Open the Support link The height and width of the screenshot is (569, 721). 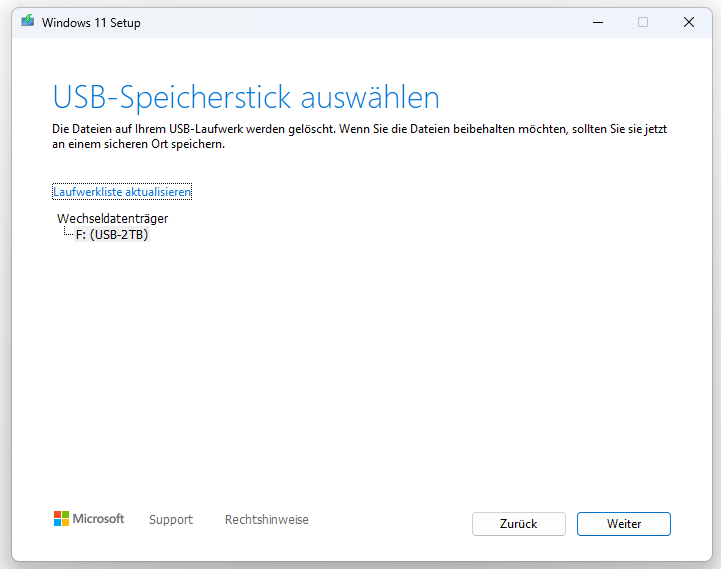[171, 519]
